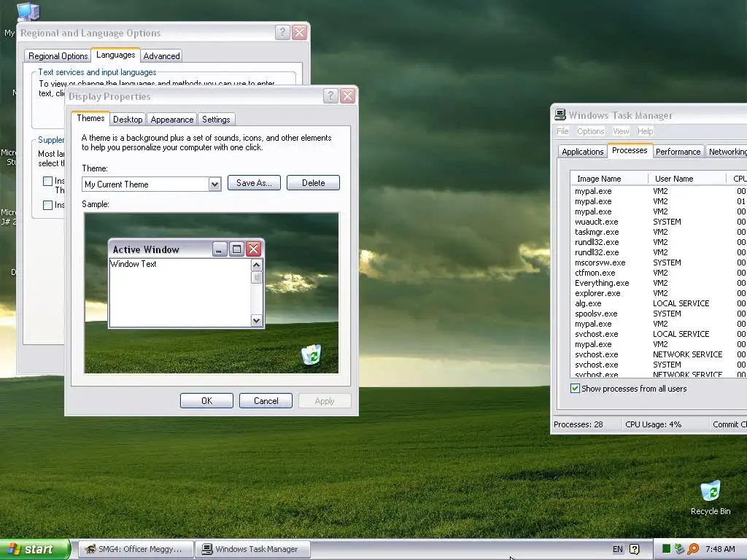The image size is (747, 560).
Task: Open Task Manager Help menu
Action: click(x=645, y=131)
